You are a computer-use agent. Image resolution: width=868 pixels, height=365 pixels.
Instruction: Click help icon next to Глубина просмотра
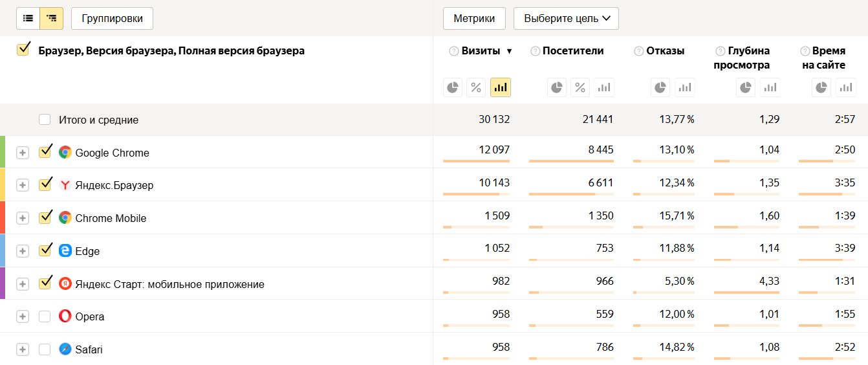(x=720, y=51)
